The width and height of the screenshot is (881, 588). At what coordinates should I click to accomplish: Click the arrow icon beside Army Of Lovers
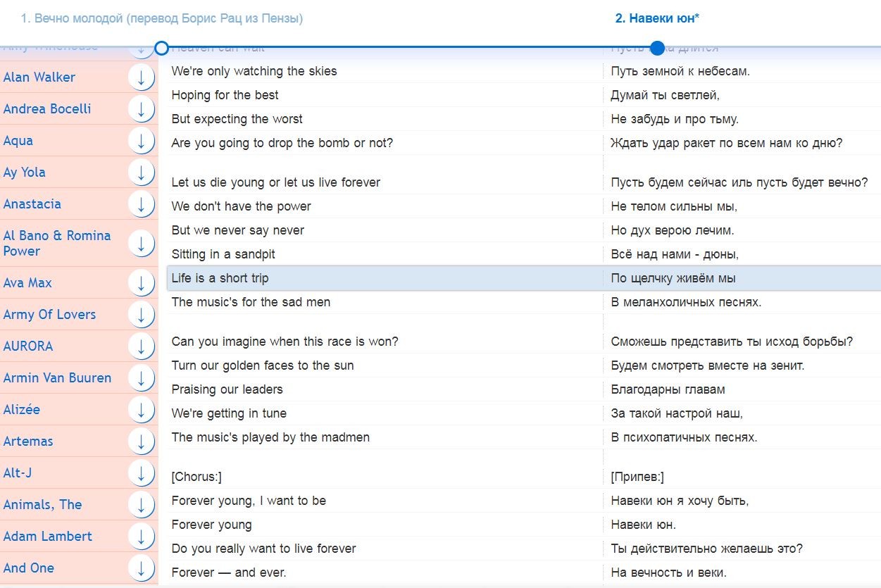(x=142, y=315)
